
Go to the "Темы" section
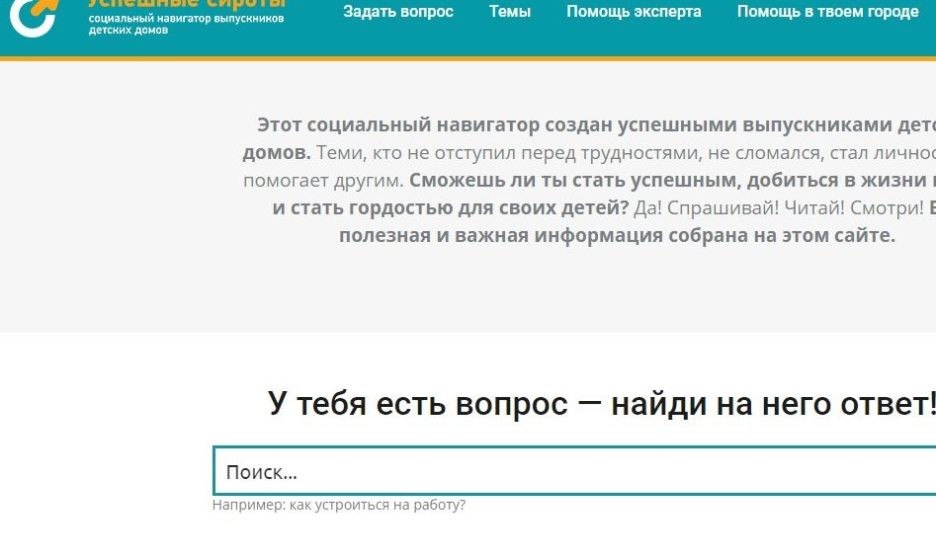[x=510, y=12]
